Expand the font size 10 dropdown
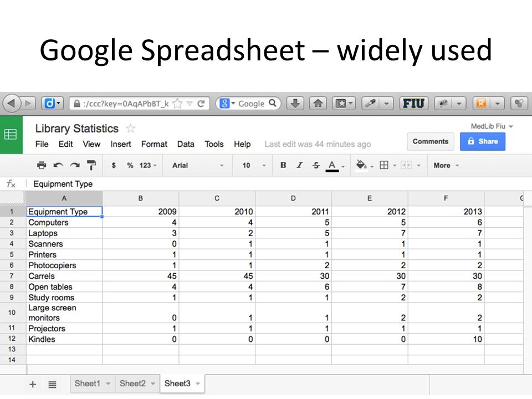532x399 pixels. (x=253, y=165)
